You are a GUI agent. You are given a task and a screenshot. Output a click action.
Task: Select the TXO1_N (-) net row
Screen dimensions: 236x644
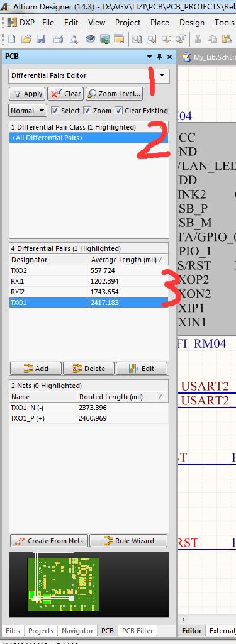pos(89,408)
